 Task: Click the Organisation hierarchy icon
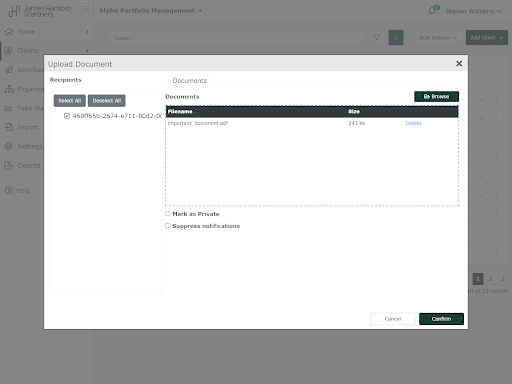9,89
